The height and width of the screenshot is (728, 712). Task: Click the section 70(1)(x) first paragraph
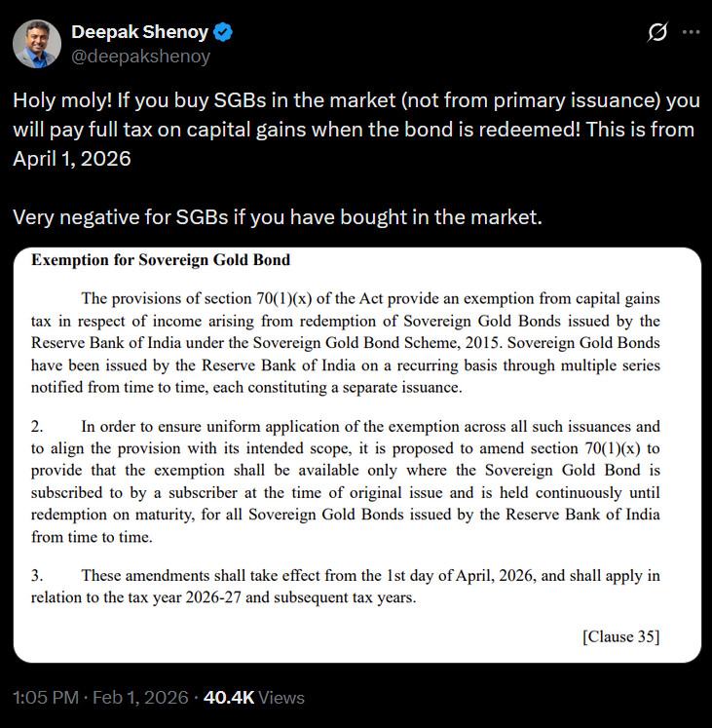click(x=346, y=342)
